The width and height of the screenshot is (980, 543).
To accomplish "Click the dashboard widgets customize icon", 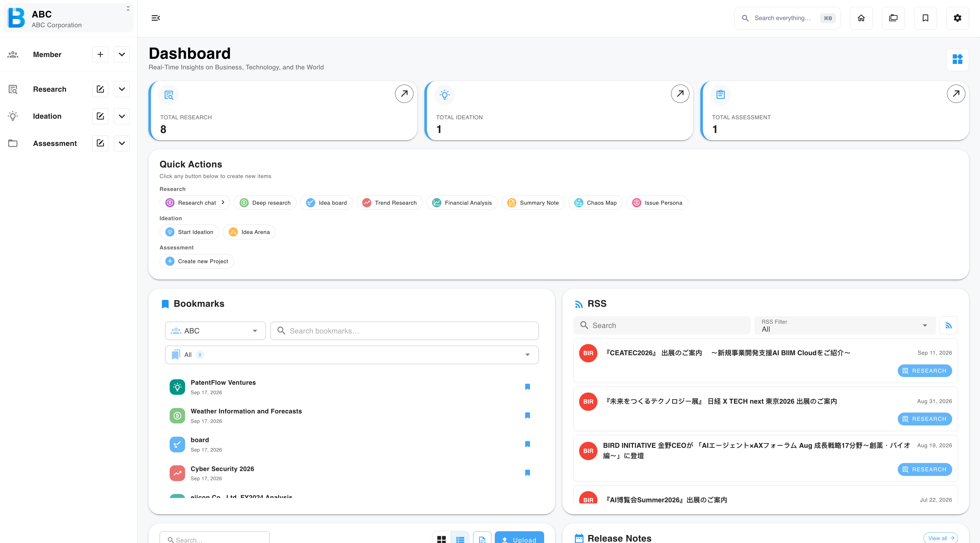I will coord(958,59).
